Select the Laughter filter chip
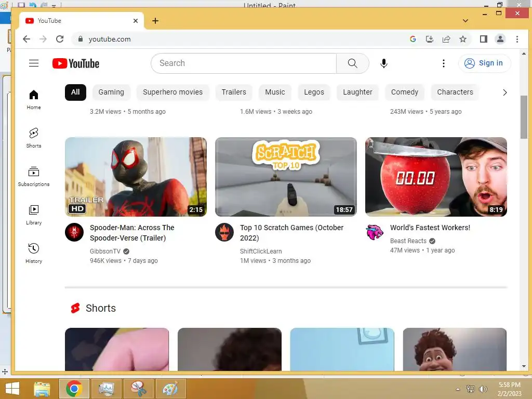The height and width of the screenshot is (399, 532). 357,92
